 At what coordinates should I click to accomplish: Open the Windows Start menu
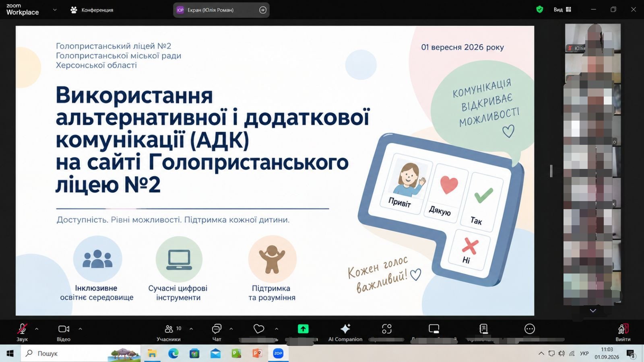[x=10, y=353]
